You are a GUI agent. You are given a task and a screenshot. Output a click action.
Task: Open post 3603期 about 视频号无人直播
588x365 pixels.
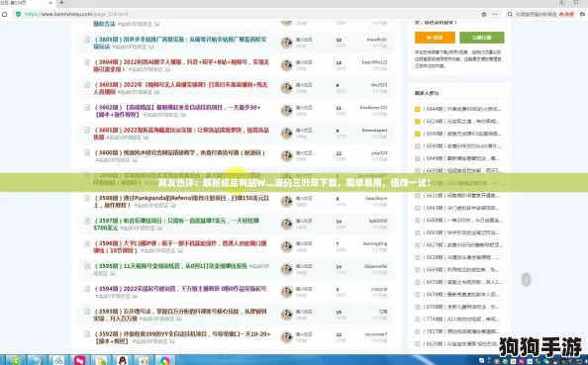click(180, 88)
